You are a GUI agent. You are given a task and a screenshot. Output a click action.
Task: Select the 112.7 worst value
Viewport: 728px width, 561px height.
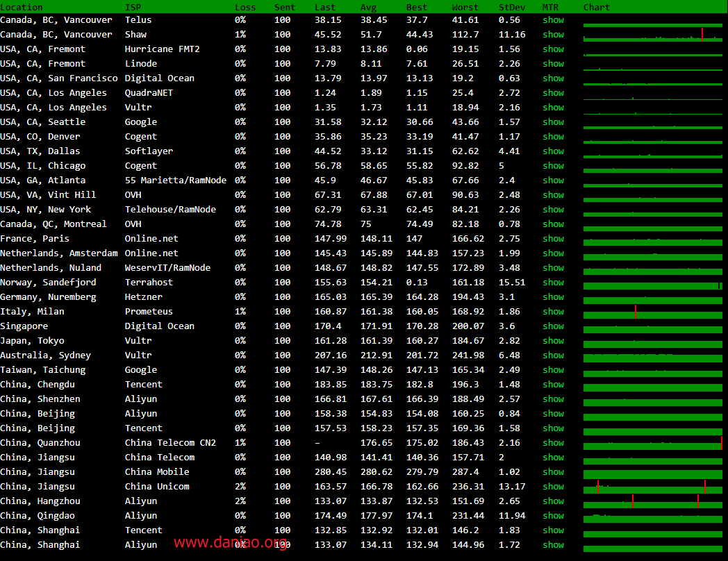[465, 34]
